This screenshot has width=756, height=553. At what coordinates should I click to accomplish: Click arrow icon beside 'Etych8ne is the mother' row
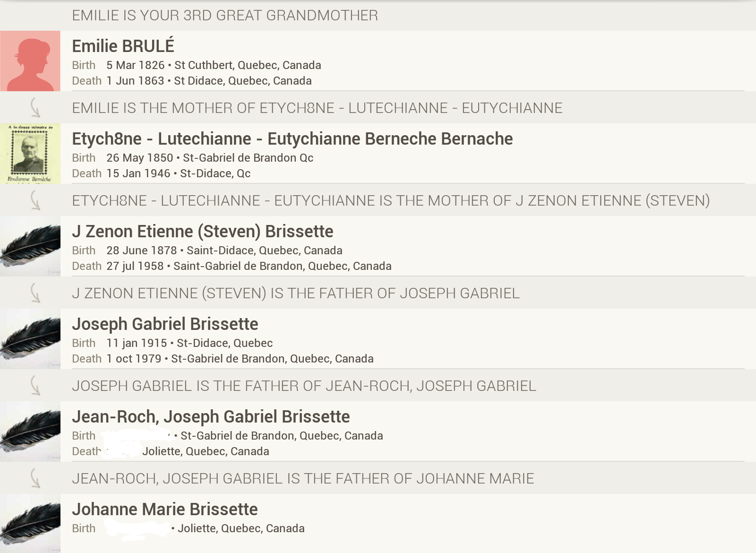click(35, 200)
